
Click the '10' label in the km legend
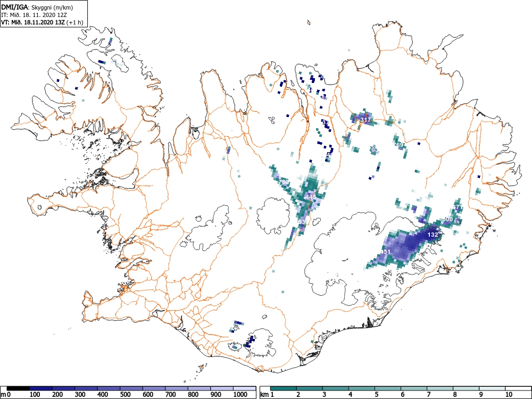click(x=509, y=395)
